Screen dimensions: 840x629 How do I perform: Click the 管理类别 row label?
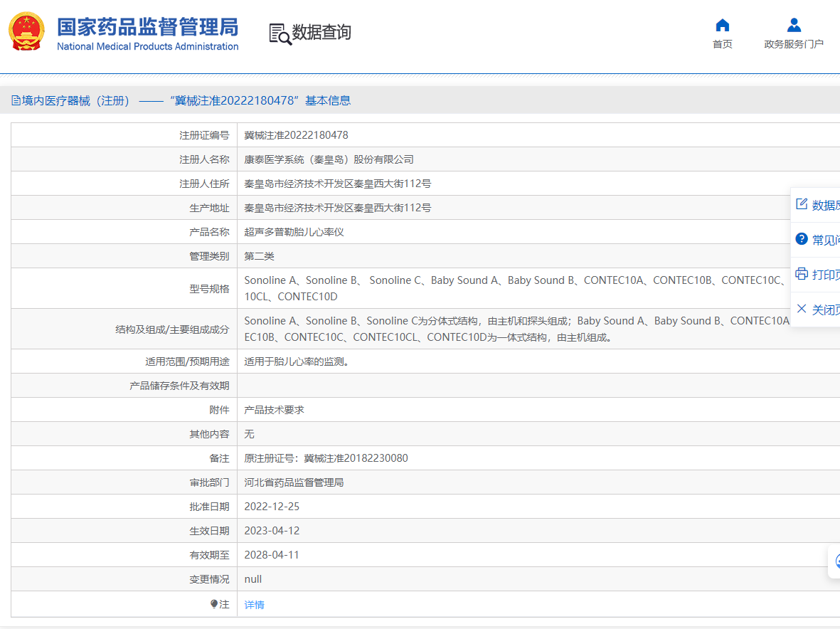[209, 256]
